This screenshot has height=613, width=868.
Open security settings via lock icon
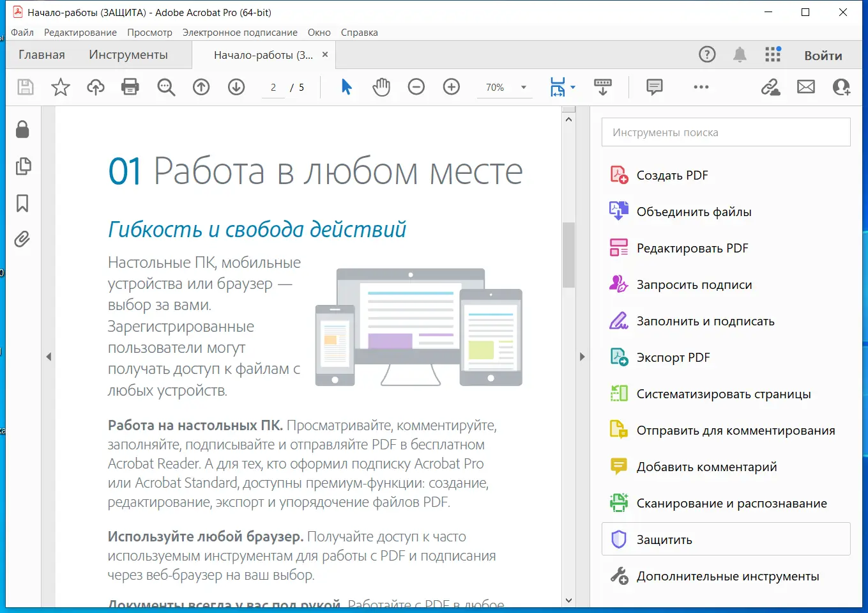[x=23, y=130]
